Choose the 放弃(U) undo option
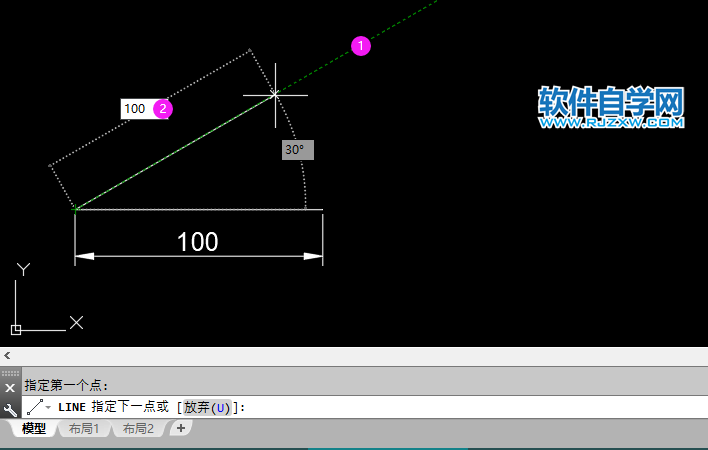The image size is (708, 450). [x=207, y=408]
